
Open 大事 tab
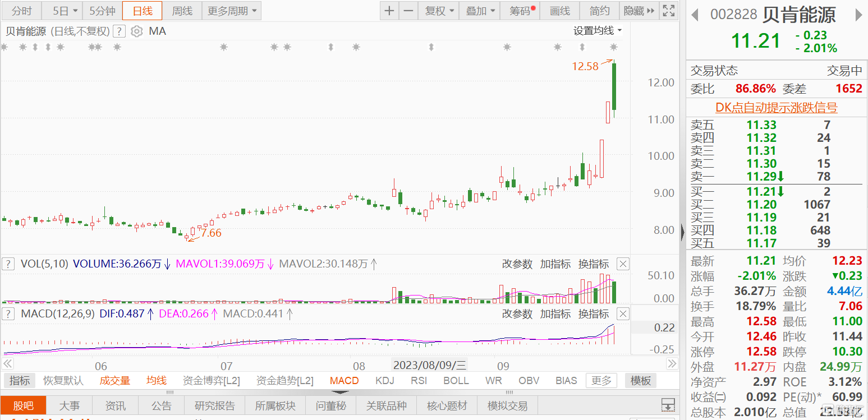point(70,405)
